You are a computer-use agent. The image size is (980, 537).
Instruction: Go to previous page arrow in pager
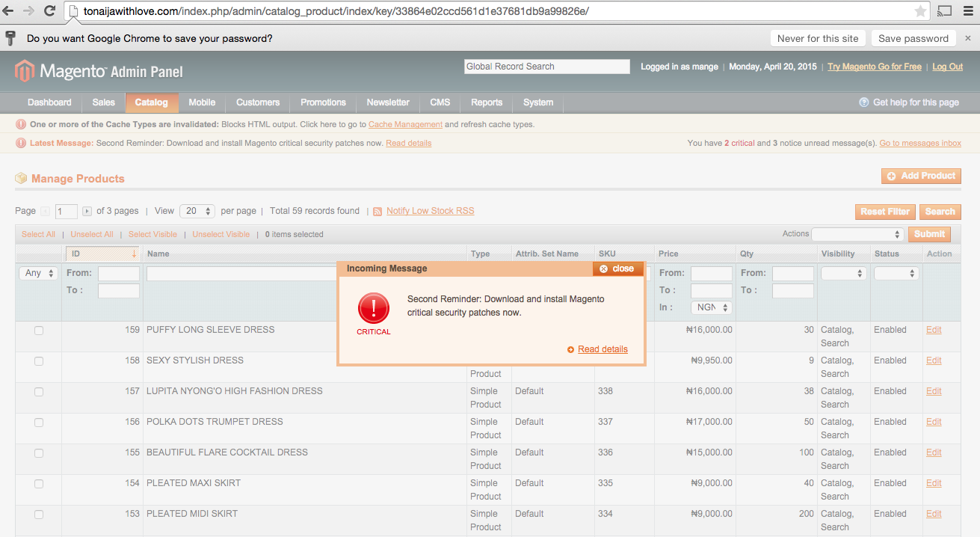[x=46, y=212]
